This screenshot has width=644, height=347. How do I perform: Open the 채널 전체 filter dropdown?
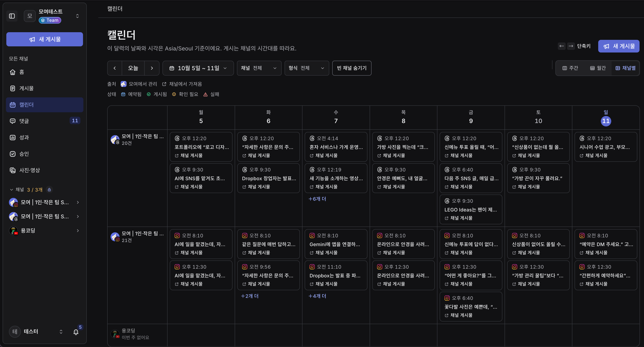259,68
